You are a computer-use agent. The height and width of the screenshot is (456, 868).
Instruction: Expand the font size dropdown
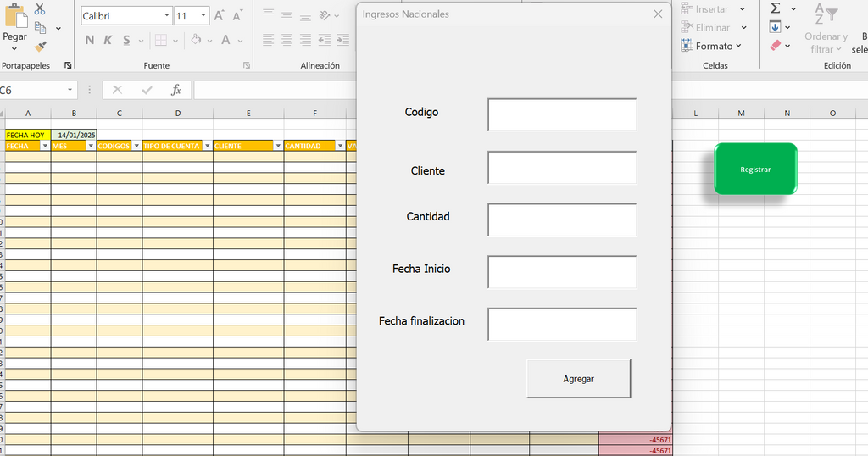click(203, 16)
